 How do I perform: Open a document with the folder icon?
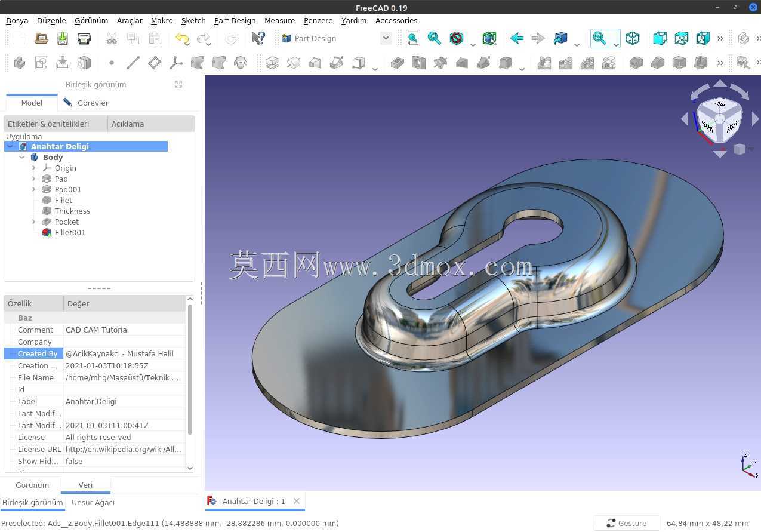coord(41,39)
